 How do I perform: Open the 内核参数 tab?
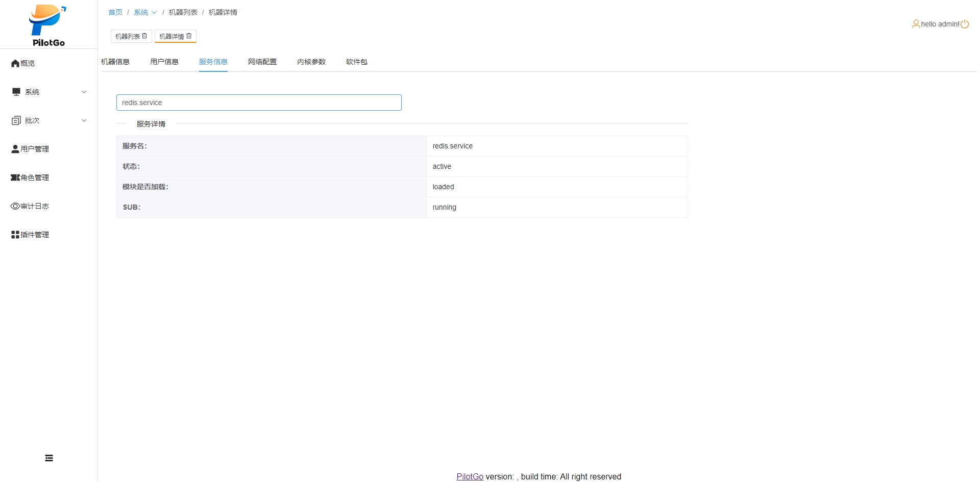click(311, 62)
